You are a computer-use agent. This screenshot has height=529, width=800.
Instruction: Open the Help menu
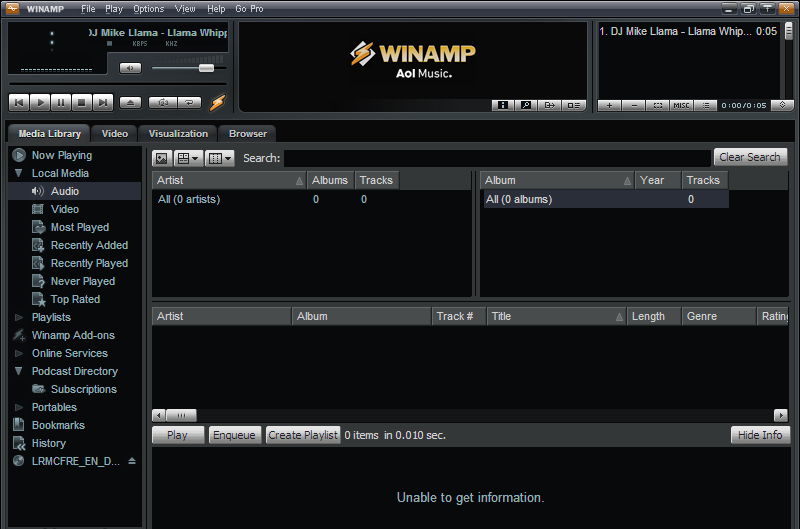(216, 9)
